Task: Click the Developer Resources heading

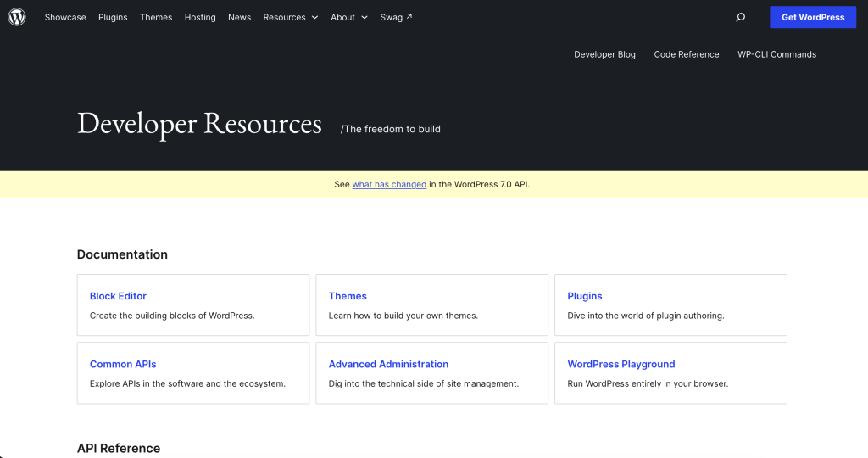Action: (x=199, y=123)
